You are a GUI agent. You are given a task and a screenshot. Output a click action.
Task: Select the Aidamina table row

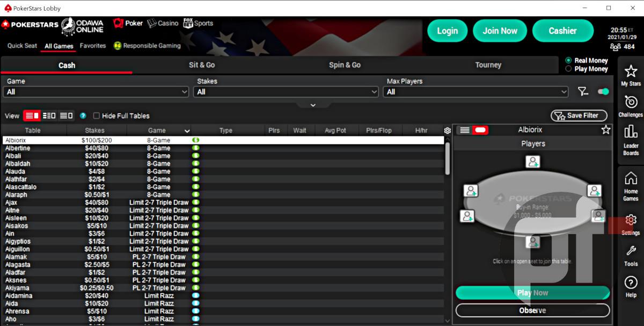coord(223,296)
